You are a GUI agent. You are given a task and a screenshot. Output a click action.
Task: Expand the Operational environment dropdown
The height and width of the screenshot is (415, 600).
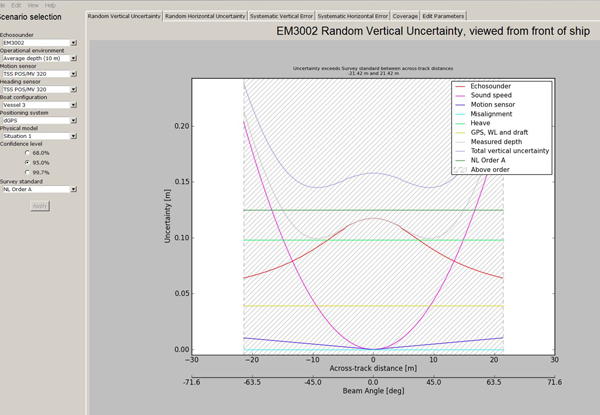[x=39, y=58]
